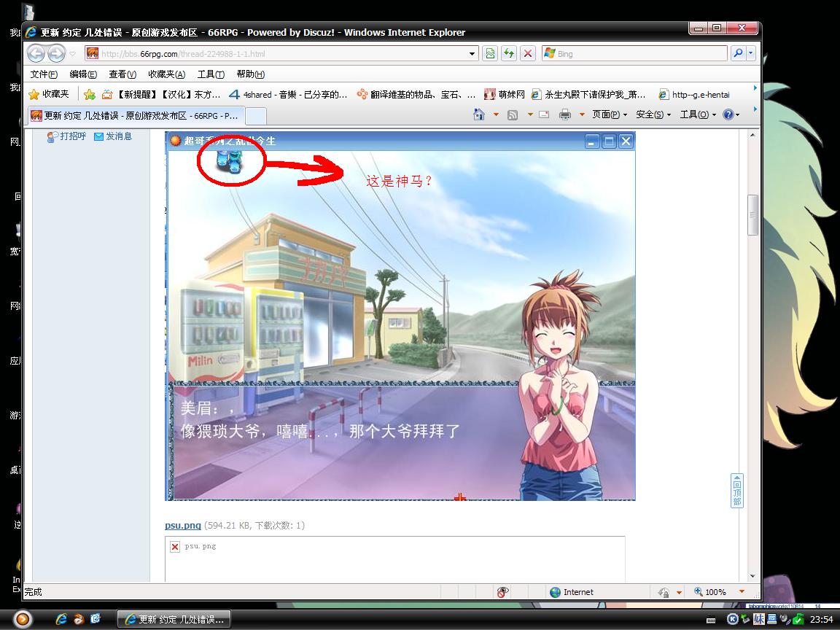The image size is (840, 630).
Task: Click the 100% zoom level control
Action: click(x=717, y=592)
